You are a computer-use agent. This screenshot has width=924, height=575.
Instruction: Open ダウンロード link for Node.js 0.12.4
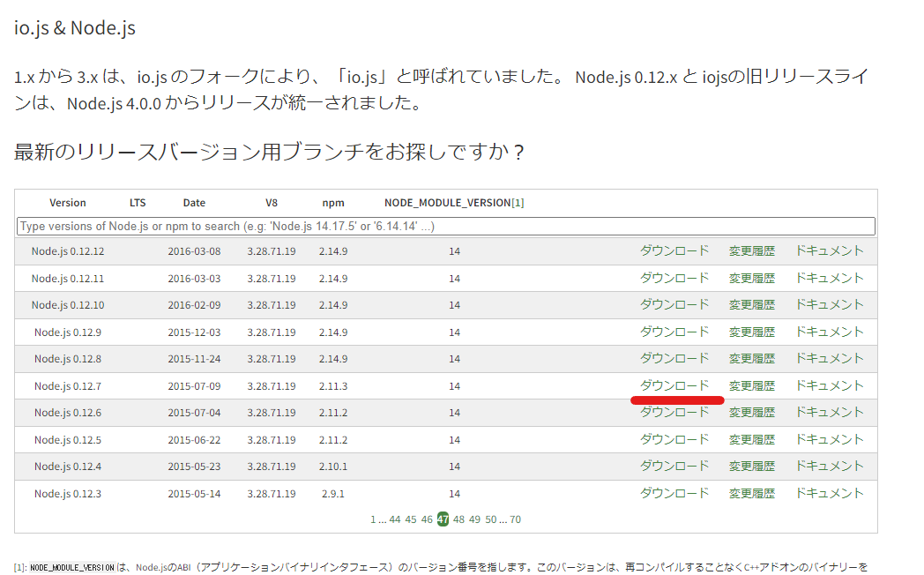pyautogui.click(x=674, y=466)
